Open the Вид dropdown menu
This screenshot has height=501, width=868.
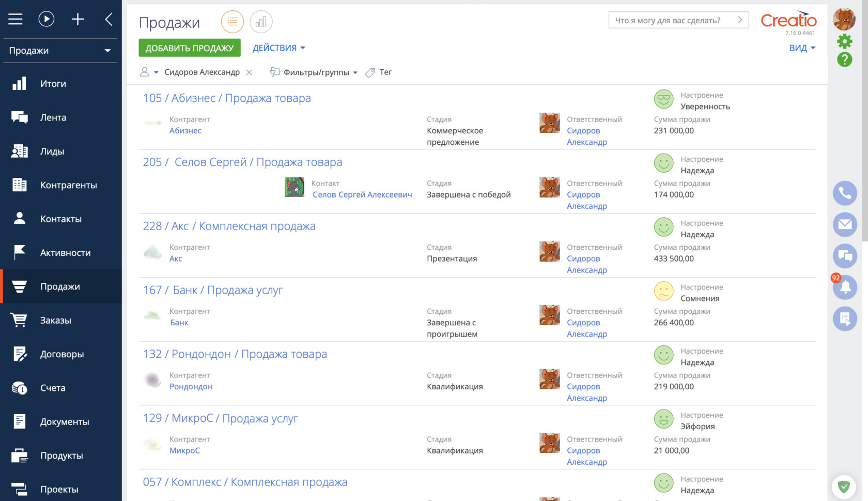click(802, 48)
